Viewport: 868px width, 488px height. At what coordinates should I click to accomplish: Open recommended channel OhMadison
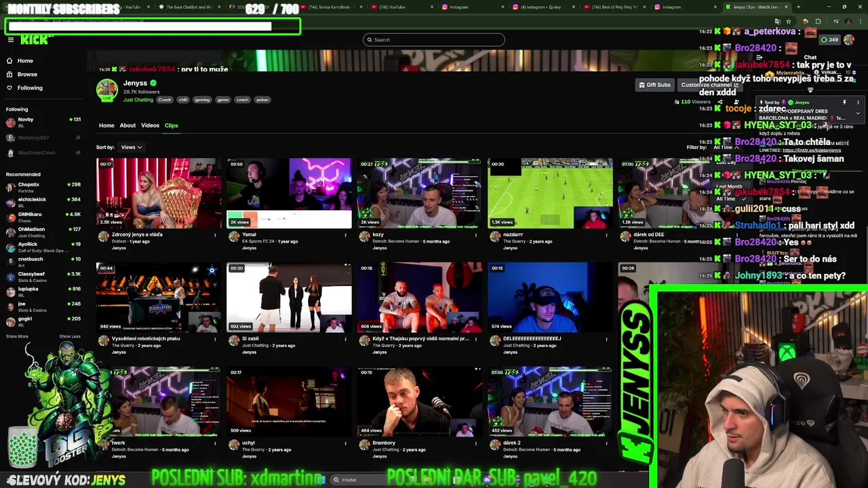[x=43, y=232]
